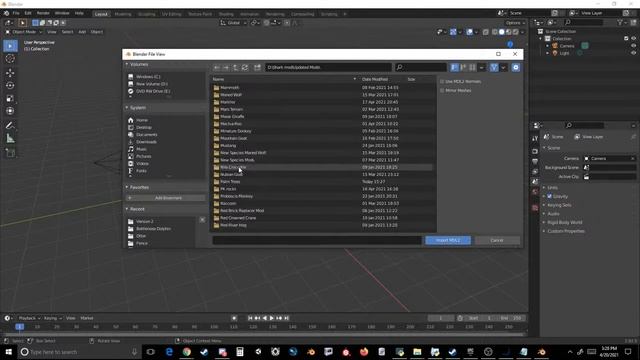Select the Transform tool in viewport toolbar
The height and width of the screenshot is (360, 640).
10,111
